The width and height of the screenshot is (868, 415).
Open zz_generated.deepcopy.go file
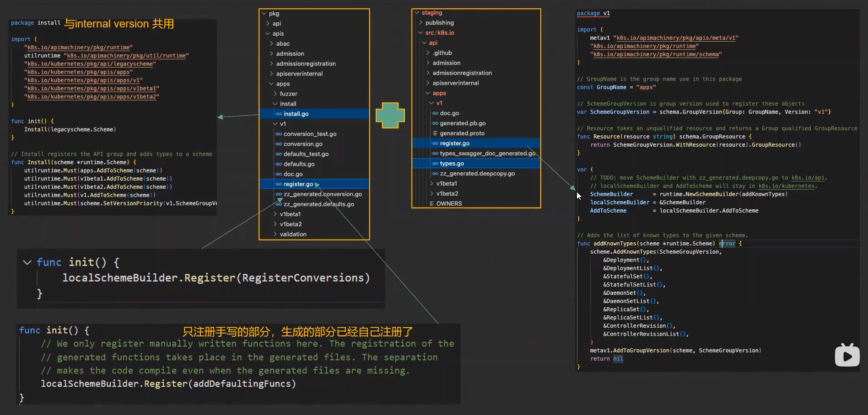477,174
